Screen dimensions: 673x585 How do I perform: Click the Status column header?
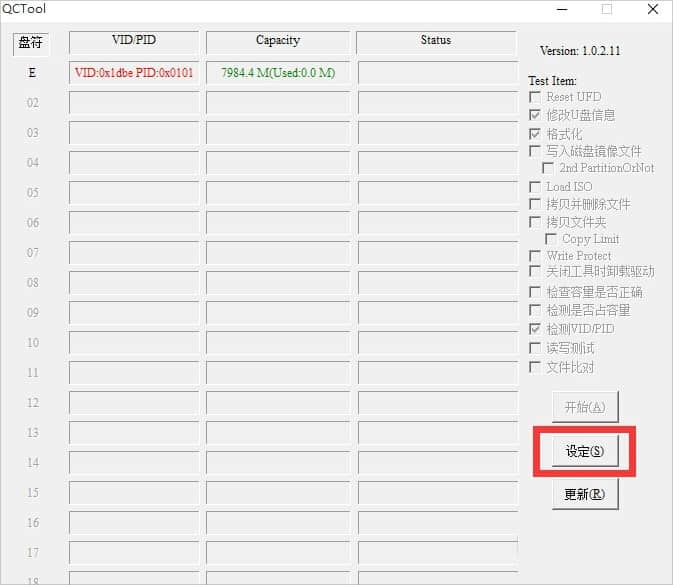pyautogui.click(x=436, y=42)
